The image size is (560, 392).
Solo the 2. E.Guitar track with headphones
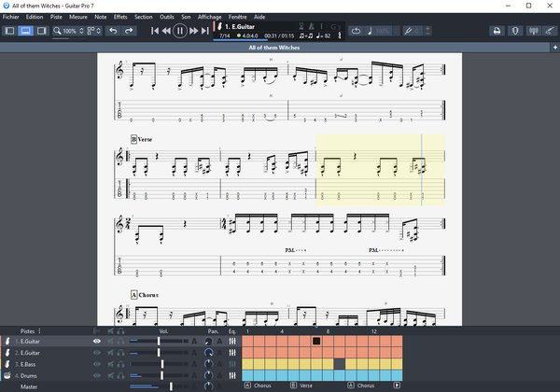(x=120, y=353)
